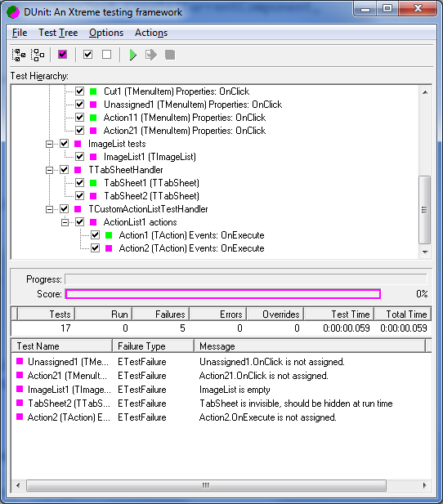
Task: Select message 'ImageList is empty'
Action: (x=235, y=390)
